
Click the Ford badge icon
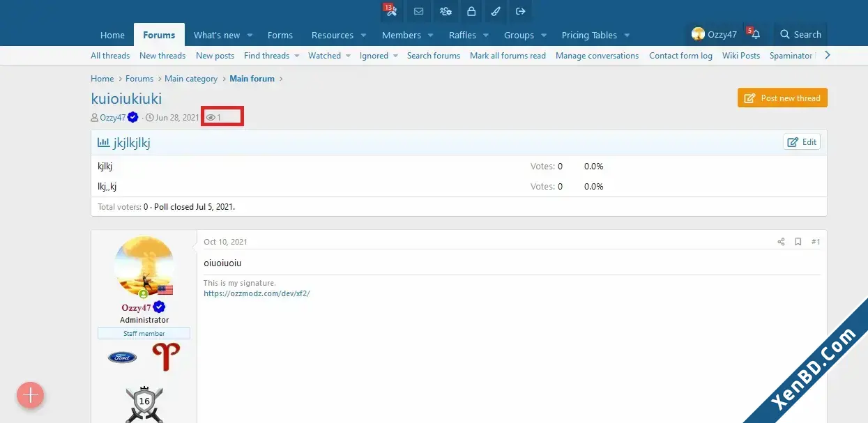click(122, 357)
